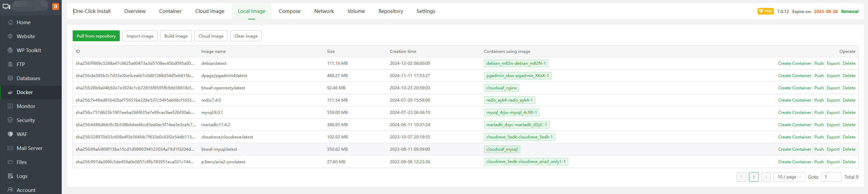This screenshot has height=194, width=868.
Task: Go to next page arrow
Action: [x=766, y=177]
